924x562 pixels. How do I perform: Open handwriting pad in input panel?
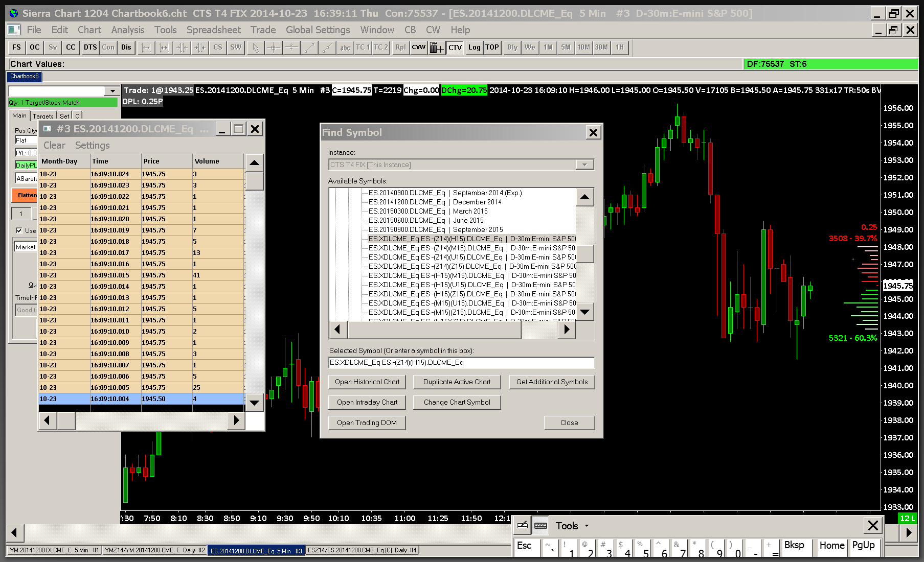pyautogui.click(x=522, y=525)
